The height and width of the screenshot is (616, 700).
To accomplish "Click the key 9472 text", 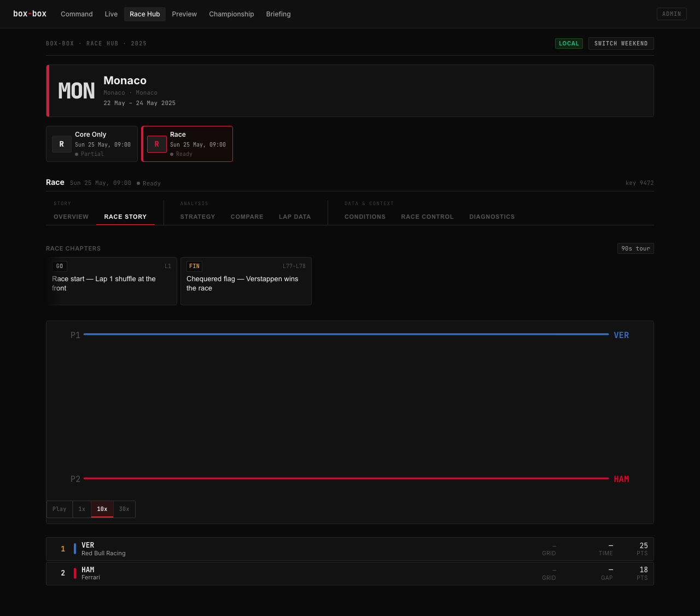I will point(640,183).
